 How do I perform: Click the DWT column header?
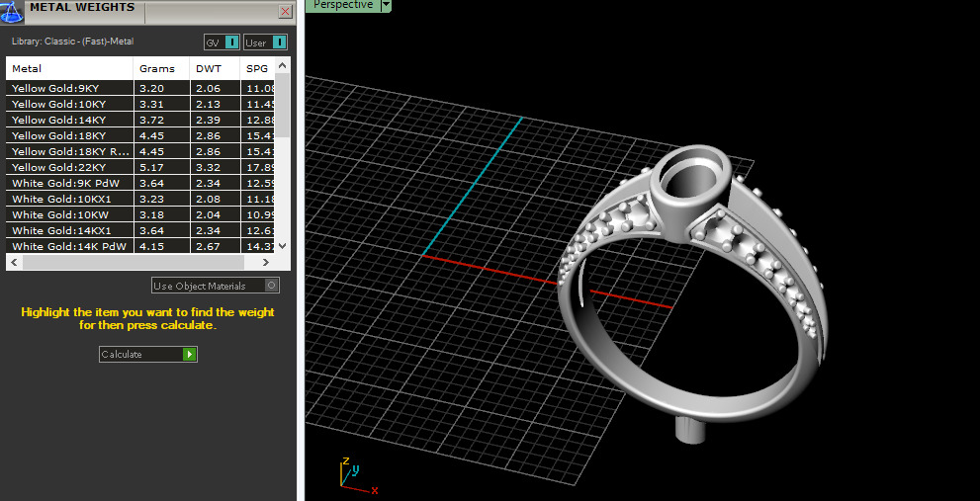(x=215, y=69)
